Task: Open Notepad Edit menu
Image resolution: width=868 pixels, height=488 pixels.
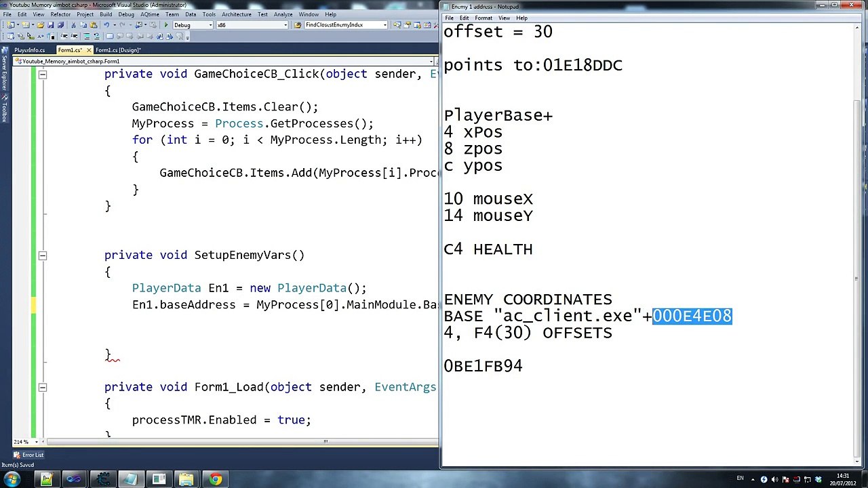Action: click(x=465, y=18)
